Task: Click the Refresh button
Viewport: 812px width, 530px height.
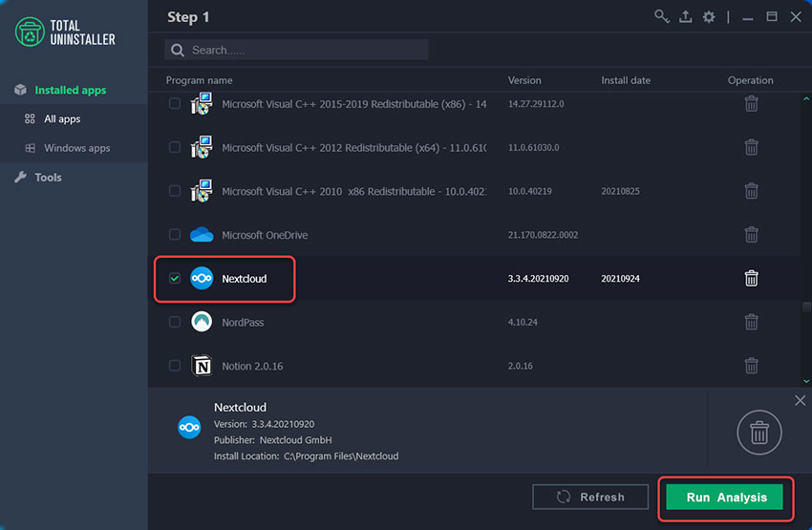Action: (590, 497)
